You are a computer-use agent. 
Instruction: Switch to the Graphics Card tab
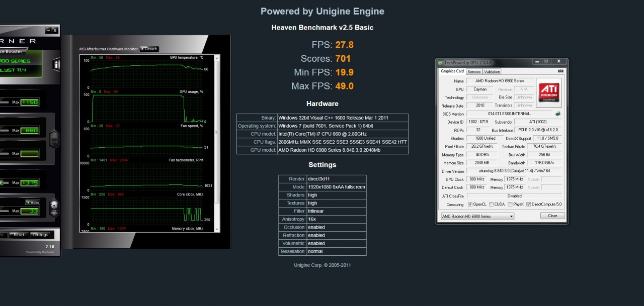click(452, 71)
